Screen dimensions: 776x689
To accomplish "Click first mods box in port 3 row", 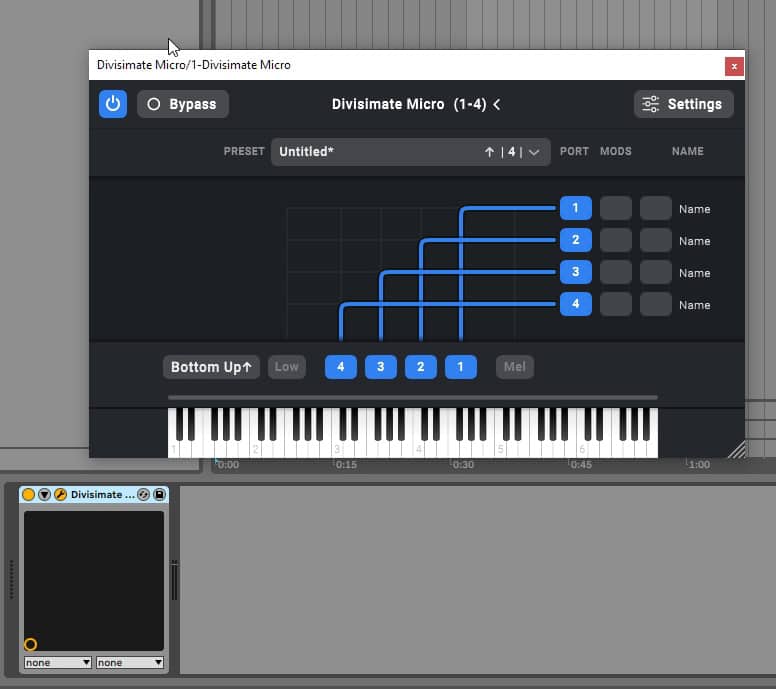I will click(616, 272).
